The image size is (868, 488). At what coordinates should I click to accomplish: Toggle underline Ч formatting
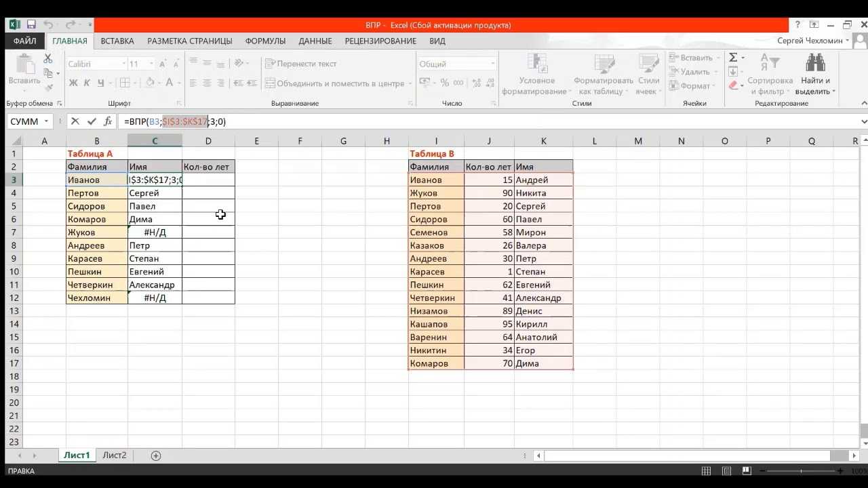coord(100,83)
